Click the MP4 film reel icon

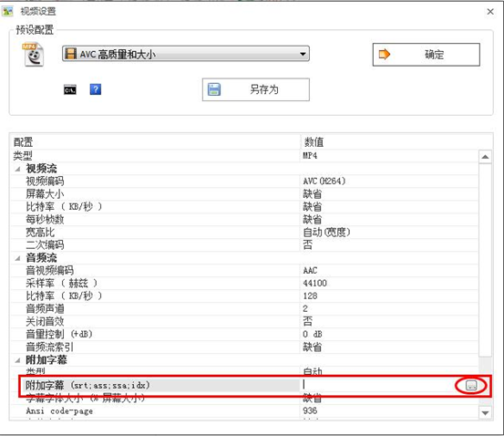click(x=33, y=55)
